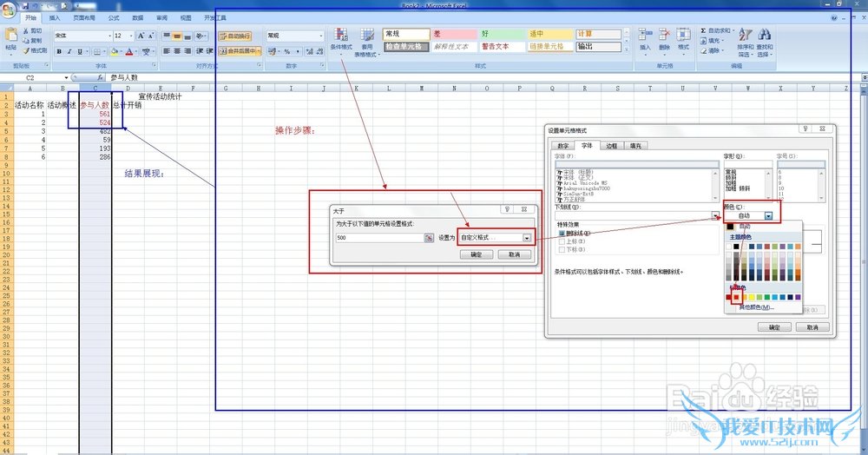Open the underline (下划线) dropdown
868x455 pixels.
716,215
